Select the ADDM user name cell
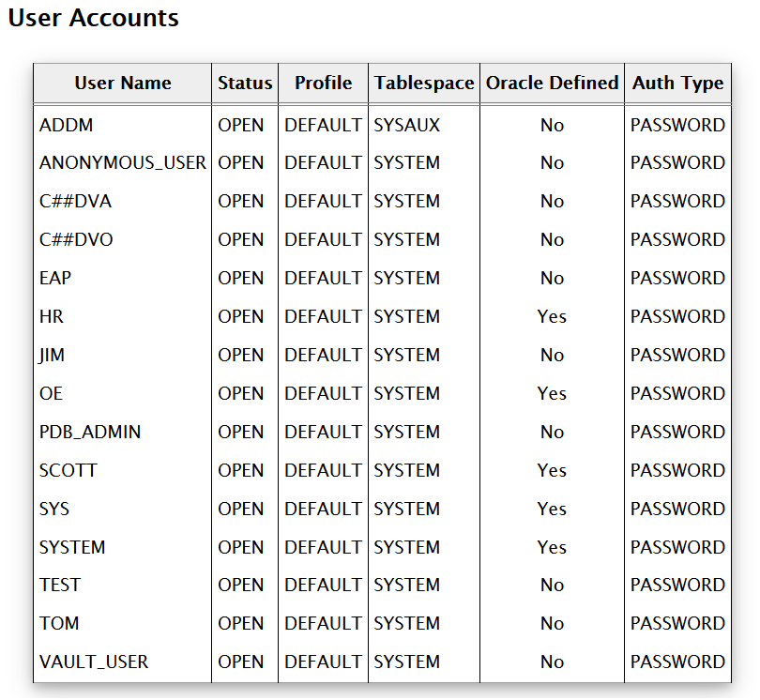This screenshot has height=700, width=760. point(66,125)
